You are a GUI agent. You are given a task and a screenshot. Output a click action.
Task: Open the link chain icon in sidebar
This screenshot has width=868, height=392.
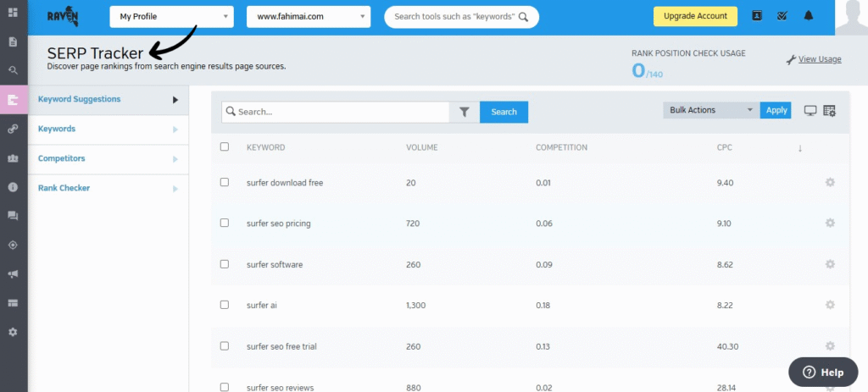[13, 129]
